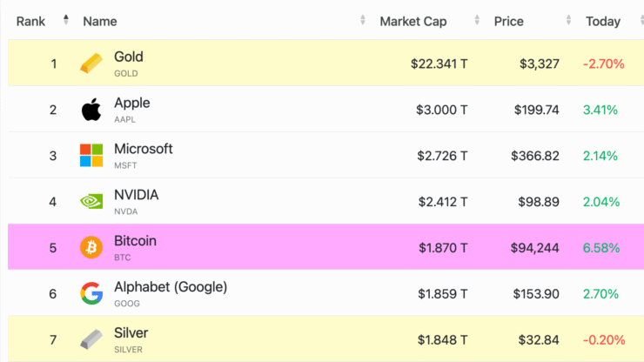
Task: Click the Apple logo icon
Action: pyautogui.click(x=91, y=110)
